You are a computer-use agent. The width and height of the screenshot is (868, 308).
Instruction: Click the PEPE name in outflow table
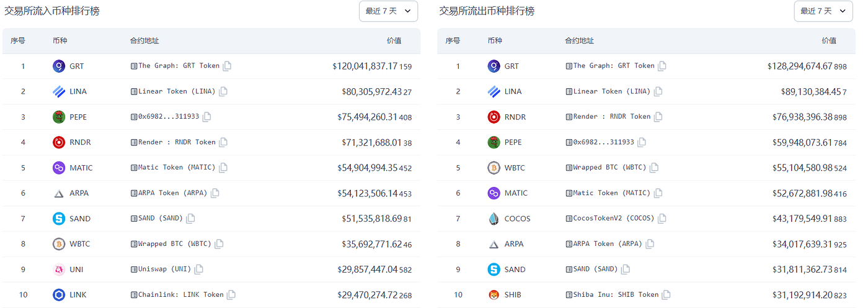click(513, 142)
